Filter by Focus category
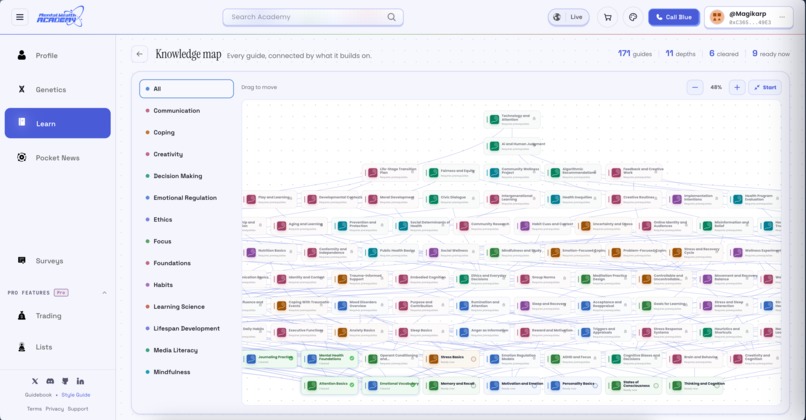This screenshot has height=420, width=806. [186, 241]
